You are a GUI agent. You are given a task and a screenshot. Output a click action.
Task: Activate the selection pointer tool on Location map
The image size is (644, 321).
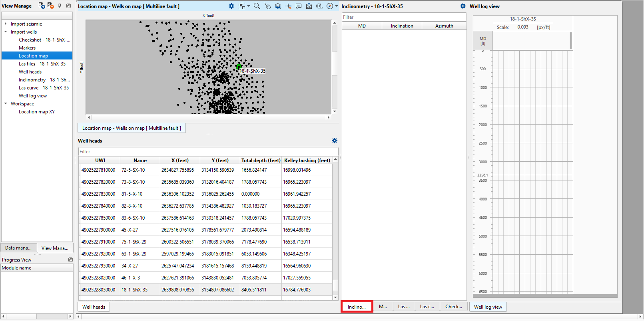pyautogui.click(x=242, y=6)
